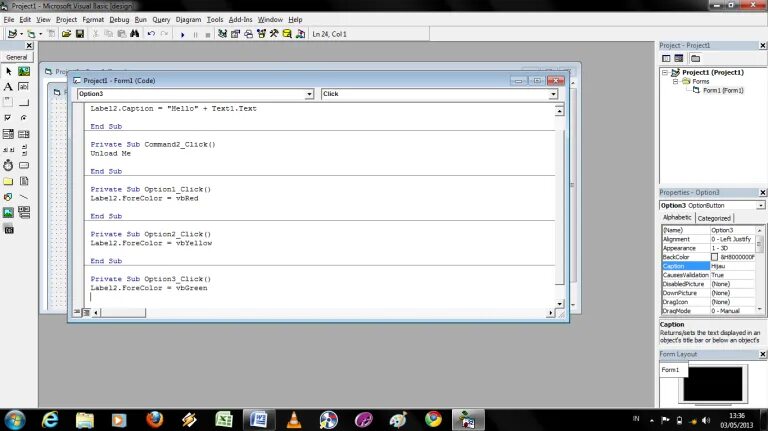The width and height of the screenshot is (768, 431).
Task: Select the PictureBox control in the toolbox
Action: (24, 72)
